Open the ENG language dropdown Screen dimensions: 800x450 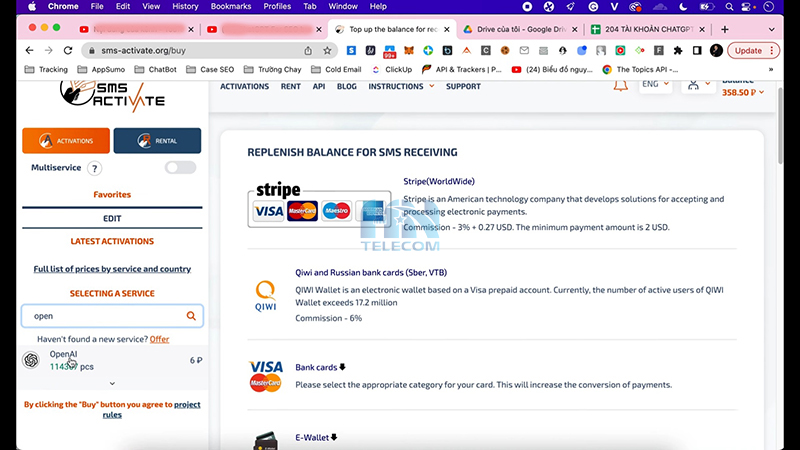point(655,84)
